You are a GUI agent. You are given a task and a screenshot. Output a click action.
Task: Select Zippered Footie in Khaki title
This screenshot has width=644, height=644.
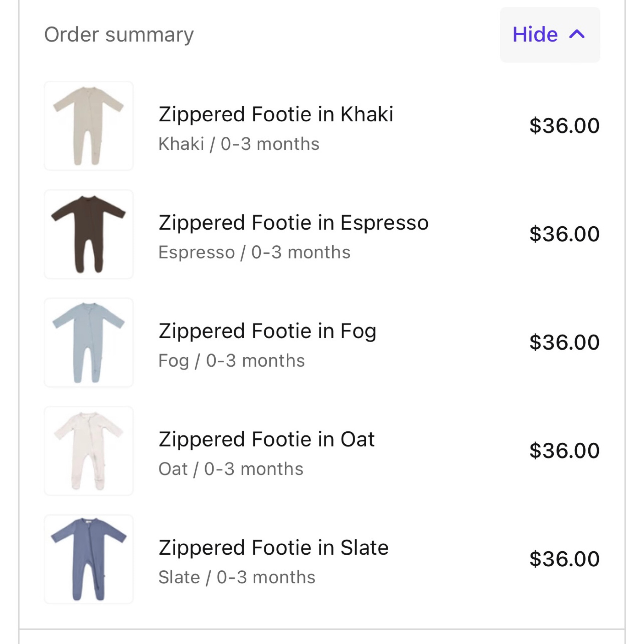coord(276,114)
